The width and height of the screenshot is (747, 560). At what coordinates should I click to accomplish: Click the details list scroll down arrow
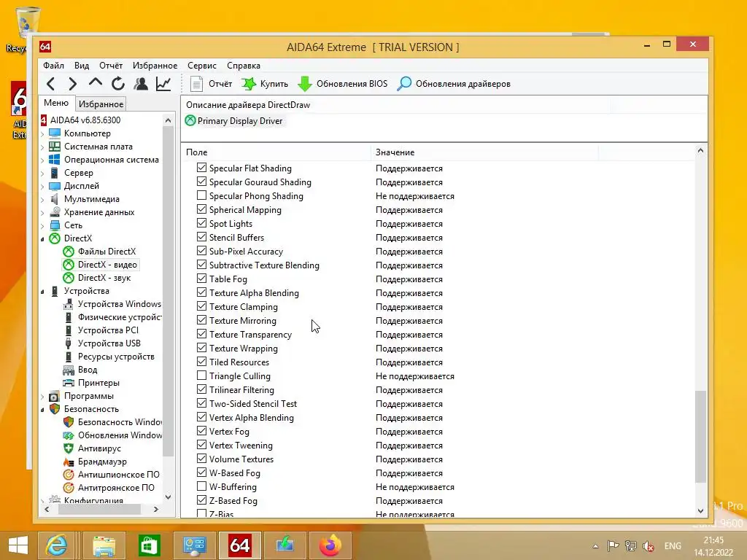coord(700,510)
